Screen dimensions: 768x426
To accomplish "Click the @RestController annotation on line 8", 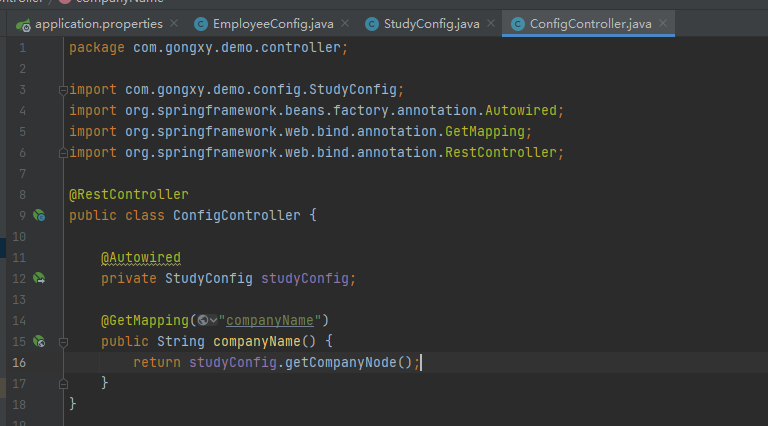I will (x=129, y=194).
